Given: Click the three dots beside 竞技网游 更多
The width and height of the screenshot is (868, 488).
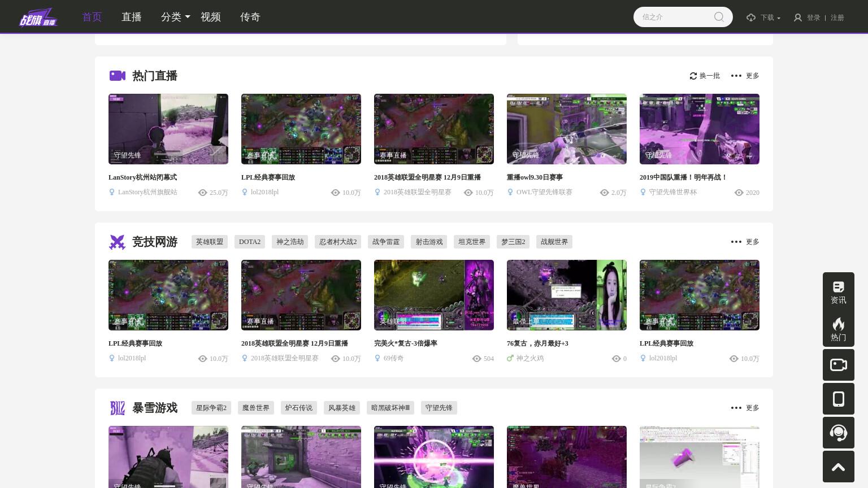Looking at the screenshot, I should [x=736, y=242].
